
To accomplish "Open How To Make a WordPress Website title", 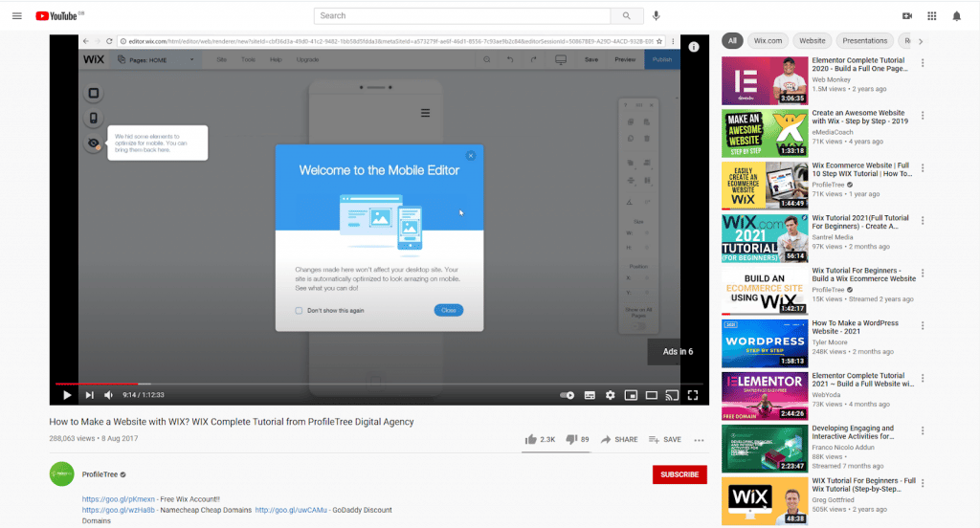I will pos(855,327).
